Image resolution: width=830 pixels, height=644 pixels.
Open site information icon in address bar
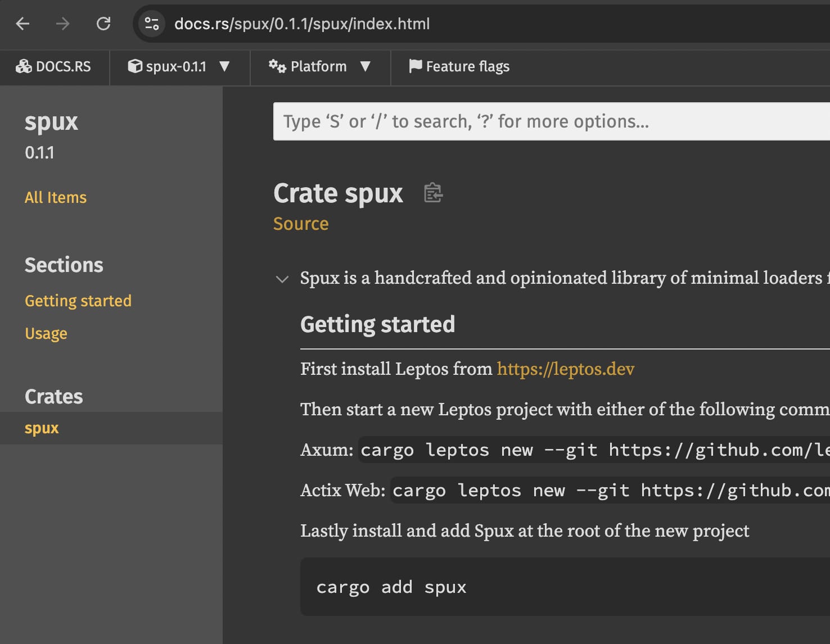[152, 24]
